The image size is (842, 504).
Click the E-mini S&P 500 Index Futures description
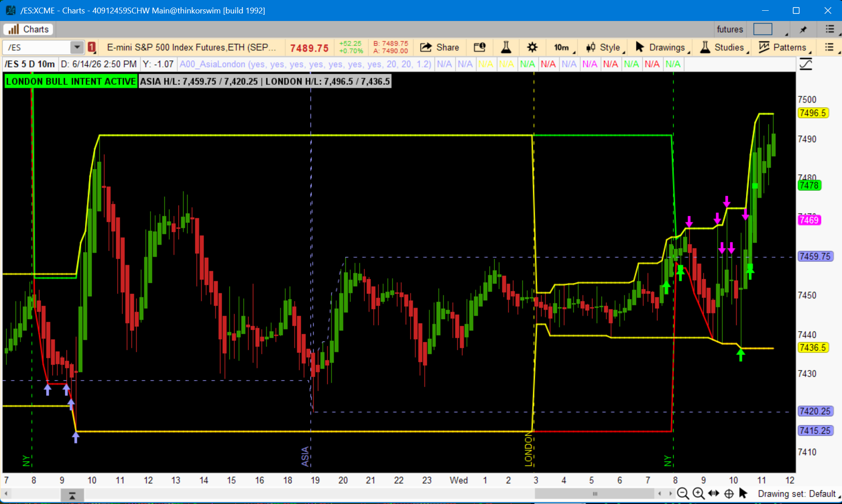(x=191, y=47)
